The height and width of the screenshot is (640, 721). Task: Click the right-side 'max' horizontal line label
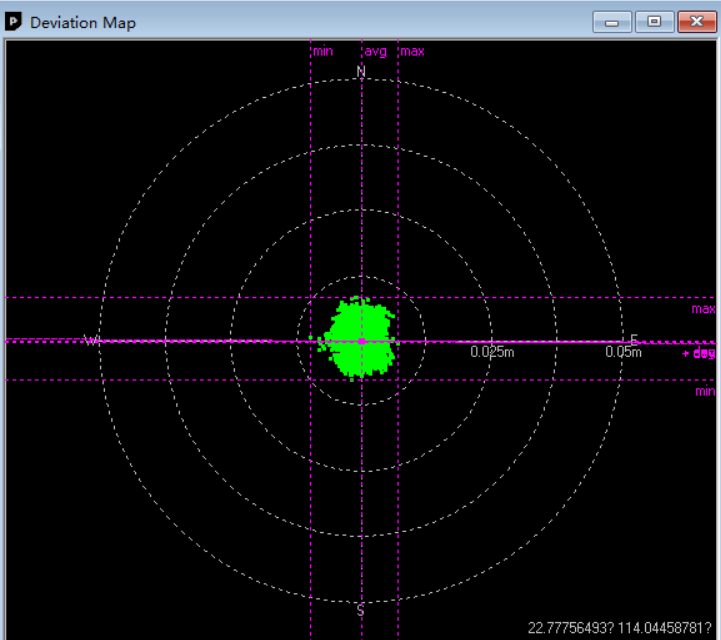(704, 309)
